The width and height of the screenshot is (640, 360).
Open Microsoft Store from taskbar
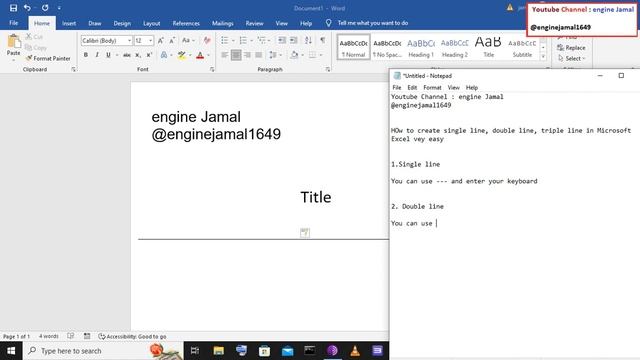(x=264, y=351)
